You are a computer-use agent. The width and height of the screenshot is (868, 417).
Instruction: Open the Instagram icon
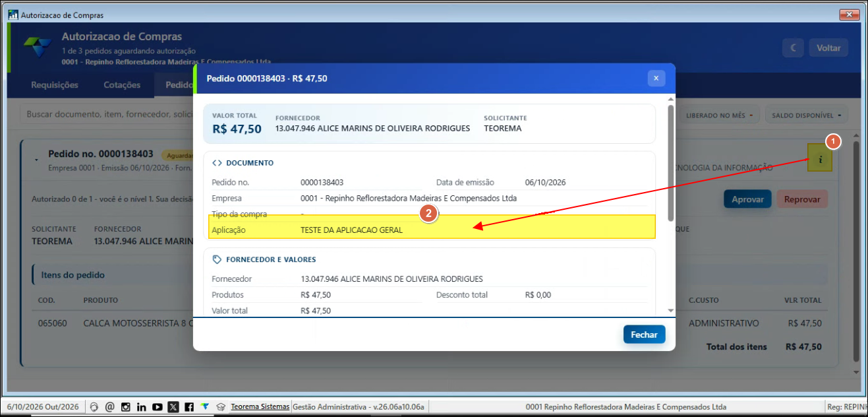click(125, 407)
